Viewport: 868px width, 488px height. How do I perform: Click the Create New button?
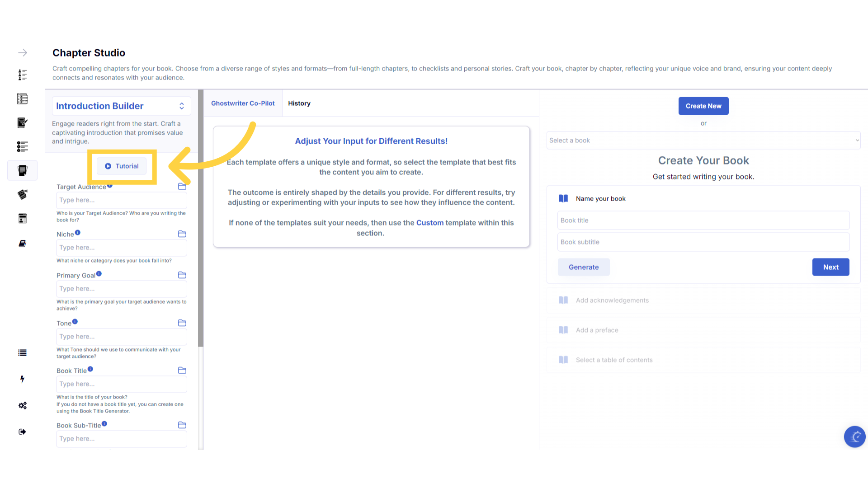703,106
